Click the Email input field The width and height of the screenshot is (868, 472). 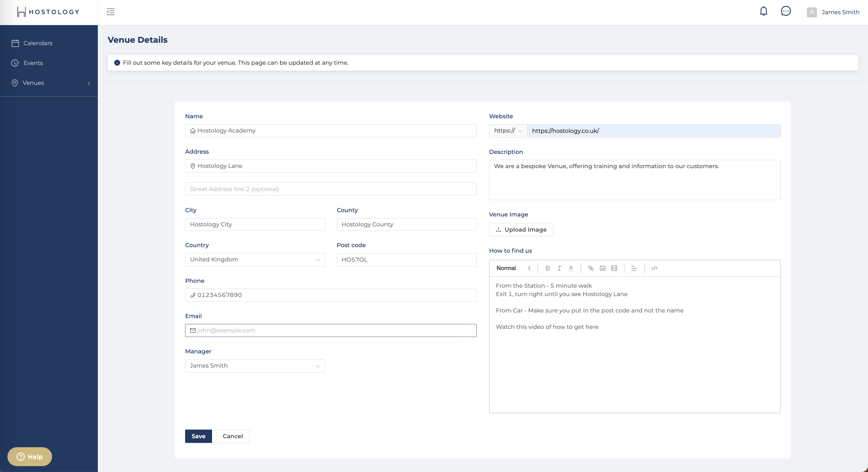(331, 330)
